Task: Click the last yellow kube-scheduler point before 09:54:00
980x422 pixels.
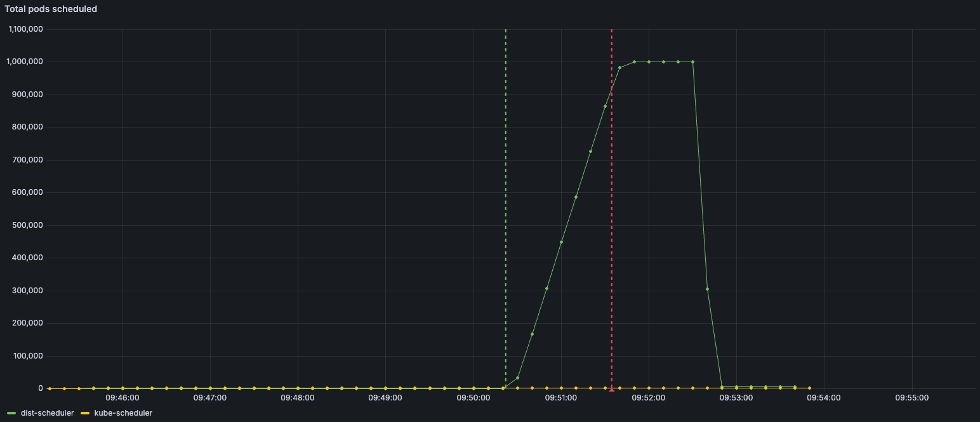Action: (x=809, y=388)
